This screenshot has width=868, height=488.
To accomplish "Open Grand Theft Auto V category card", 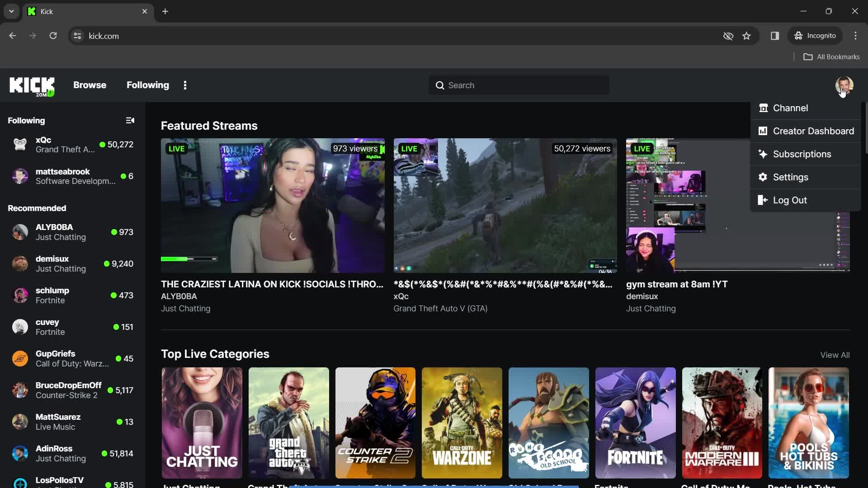I will (x=288, y=423).
